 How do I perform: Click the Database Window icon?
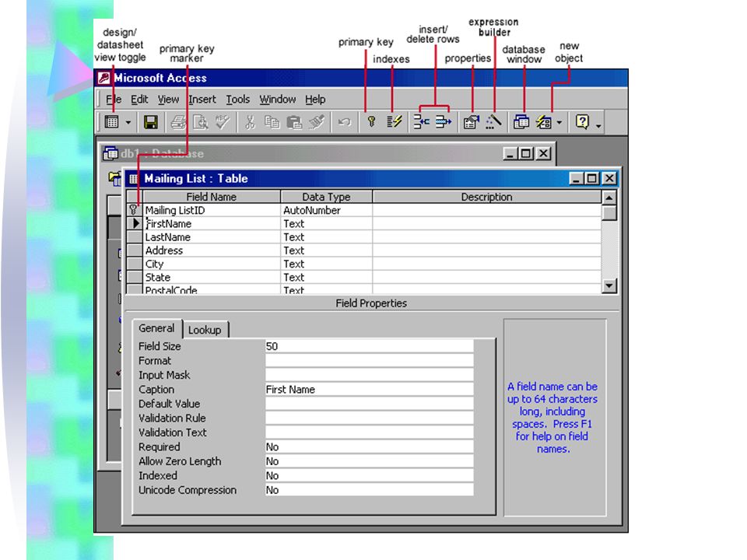[x=521, y=122]
